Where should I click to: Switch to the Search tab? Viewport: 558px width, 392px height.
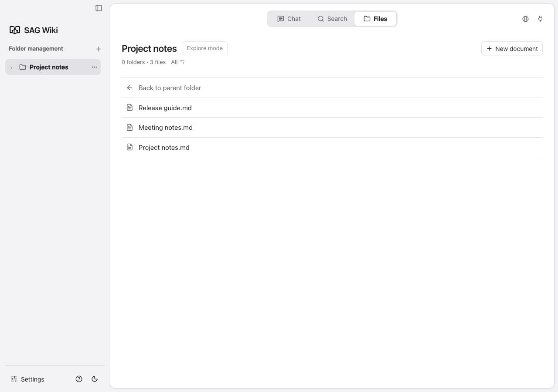332,19
